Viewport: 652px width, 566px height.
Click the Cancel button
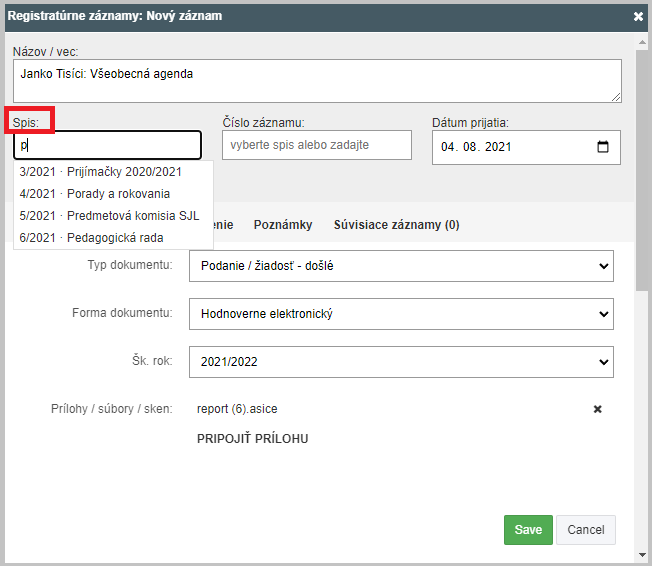(x=585, y=530)
